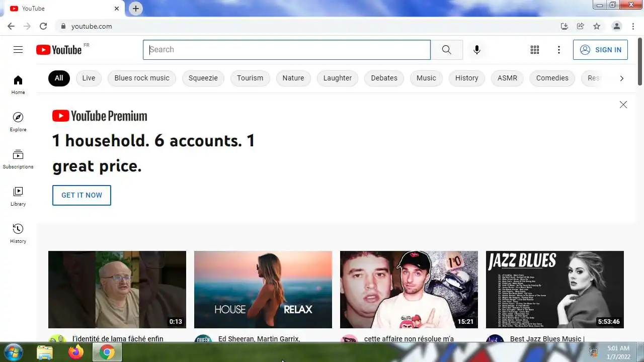644x362 pixels.
Task: Focus the YouTube search box
Action: click(287, 50)
